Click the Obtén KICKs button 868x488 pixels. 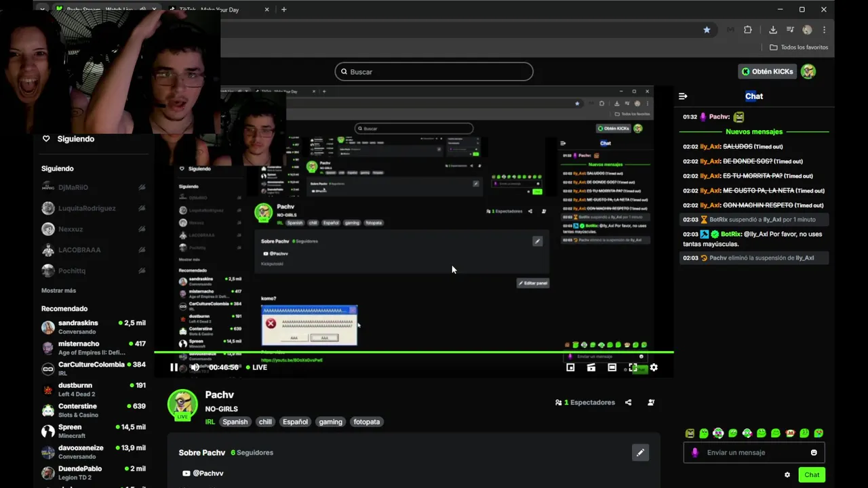tap(767, 71)
